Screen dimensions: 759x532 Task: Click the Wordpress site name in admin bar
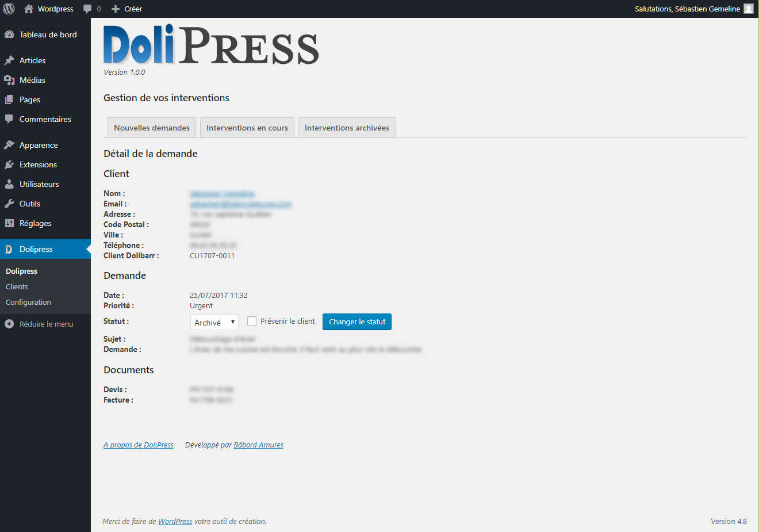click(x=56, y=9)
